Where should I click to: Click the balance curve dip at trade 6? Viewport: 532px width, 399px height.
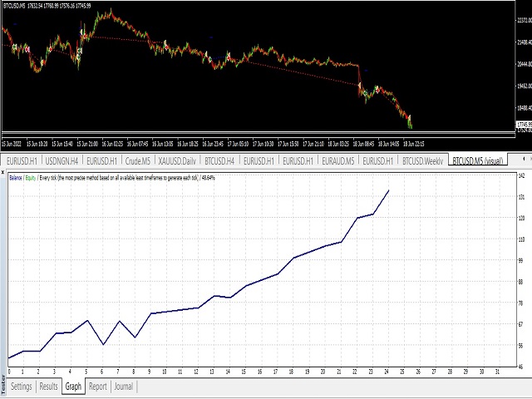[103, 344]
